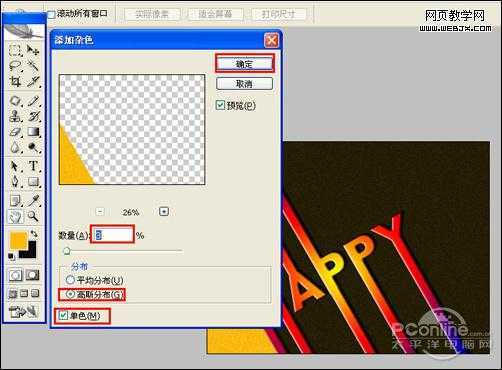The height and width of the screenshot is (370, 502).
Task: Cancel with the 取消 button
Action: (244, 84)
